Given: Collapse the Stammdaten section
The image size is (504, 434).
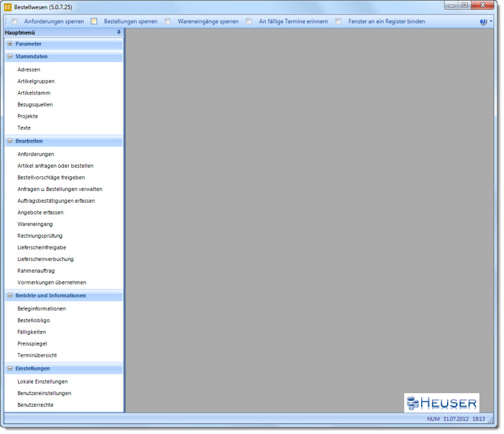Looking at the screenshot, I should click(10, 56).
